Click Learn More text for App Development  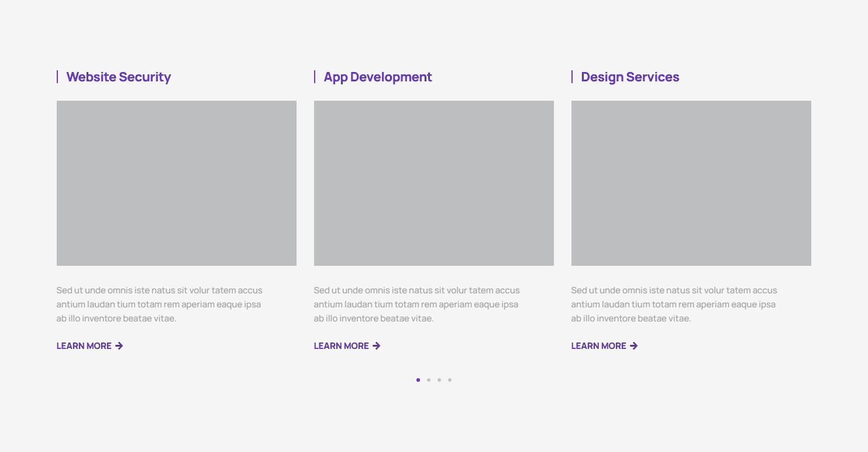pos(342,346)
